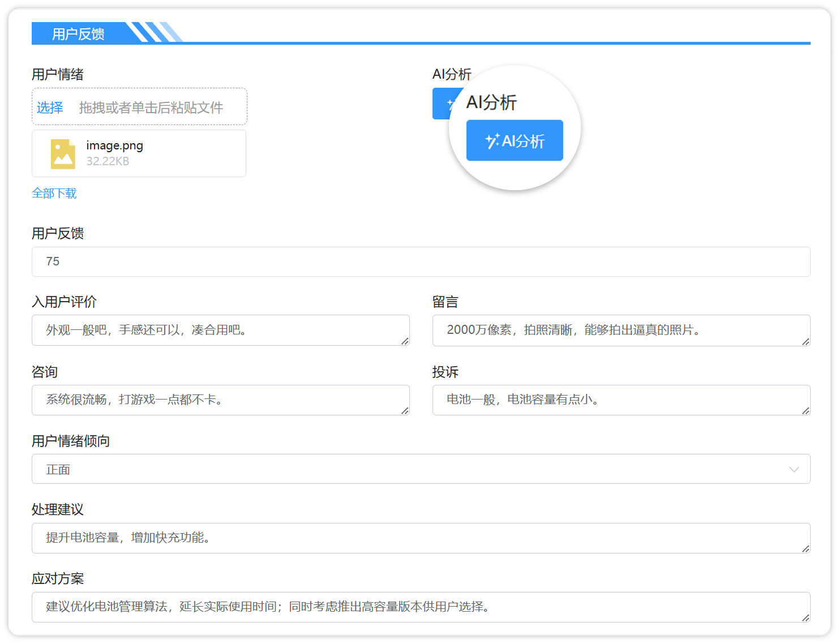The height and width of the screenshot is (644, 839).
Task: Click the 用户反馈 field showing 75
Action: 421,261
